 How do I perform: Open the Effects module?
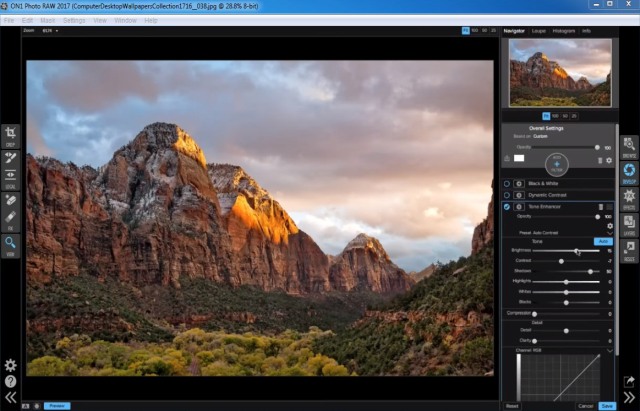click(629, 196)
